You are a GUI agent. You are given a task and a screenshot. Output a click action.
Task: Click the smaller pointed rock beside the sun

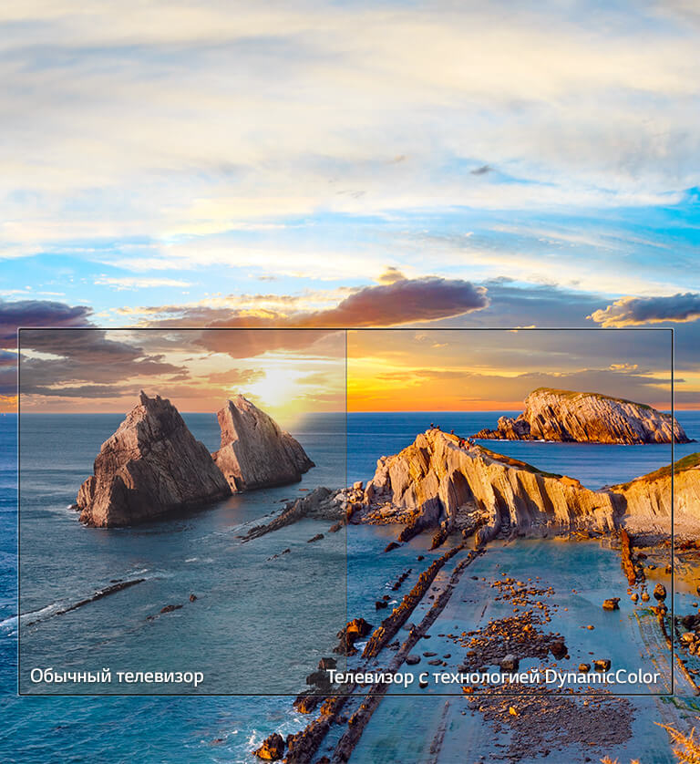tap(260, 447)
